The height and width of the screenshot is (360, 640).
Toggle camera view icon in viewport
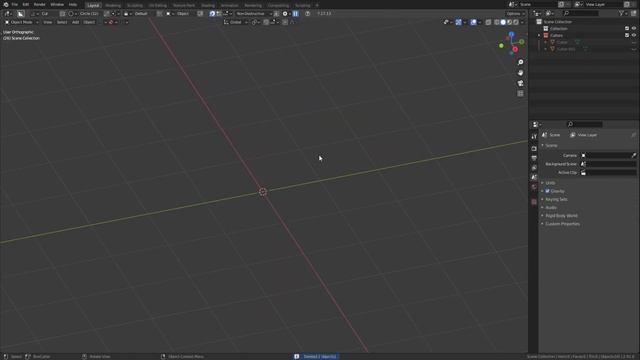tap(520, 83)
